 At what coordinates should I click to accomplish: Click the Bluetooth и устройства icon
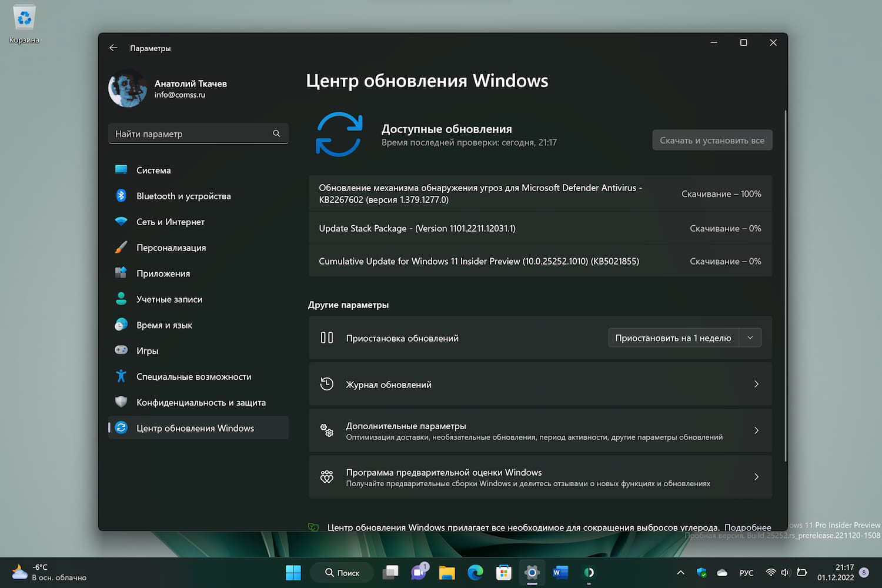(121, 196)
